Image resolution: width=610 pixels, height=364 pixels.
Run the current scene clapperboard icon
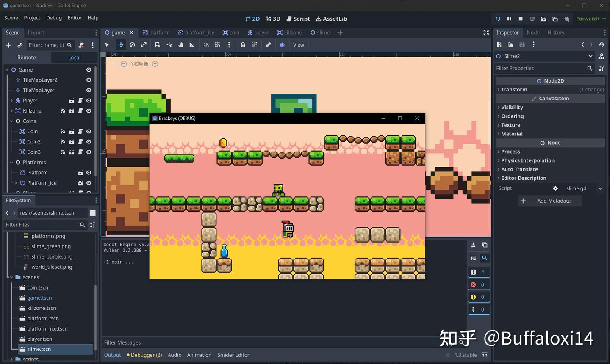pyautogui.click(x=543, y=19)
